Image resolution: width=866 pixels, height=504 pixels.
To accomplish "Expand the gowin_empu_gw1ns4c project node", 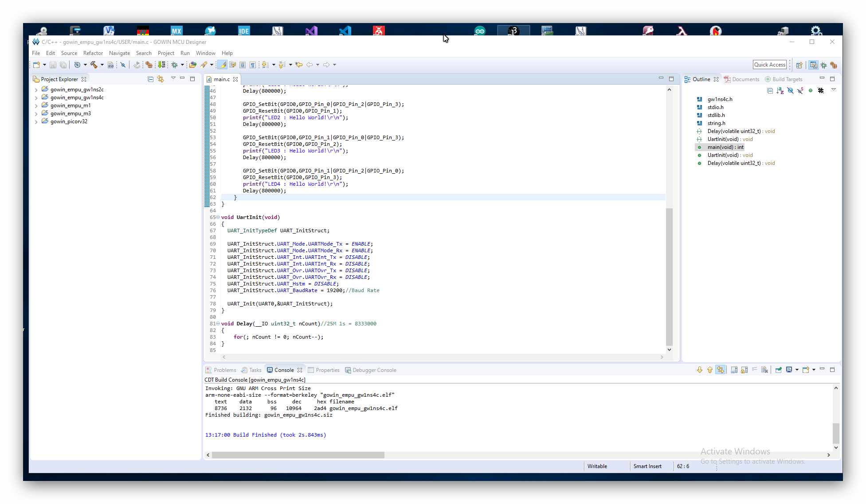I will pyautogui.click(x=36, y=98).
